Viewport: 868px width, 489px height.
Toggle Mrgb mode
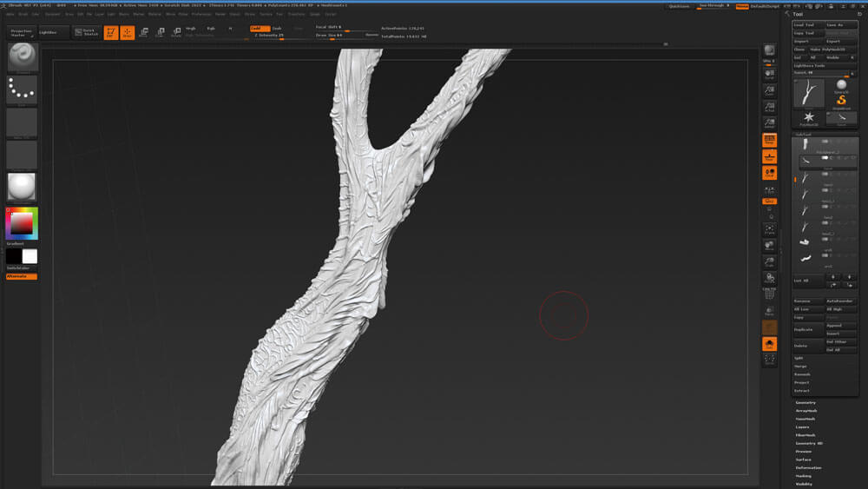191,29
